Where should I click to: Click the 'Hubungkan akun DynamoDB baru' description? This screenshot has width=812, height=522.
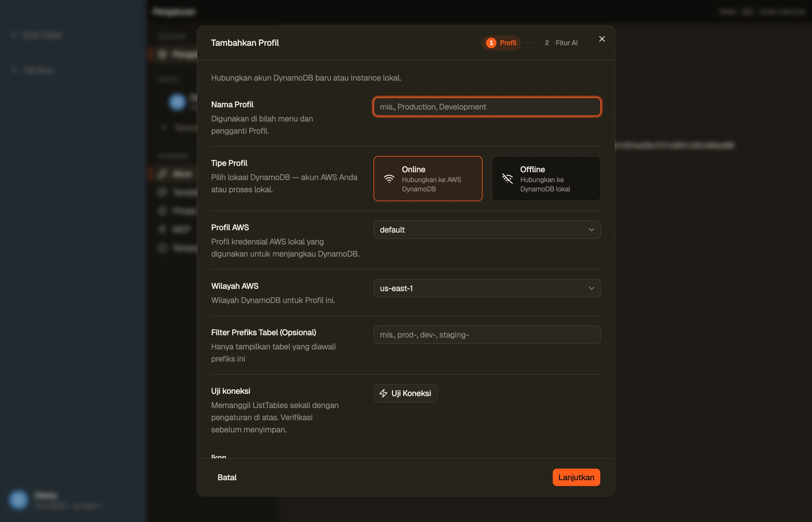coord(306,78)
